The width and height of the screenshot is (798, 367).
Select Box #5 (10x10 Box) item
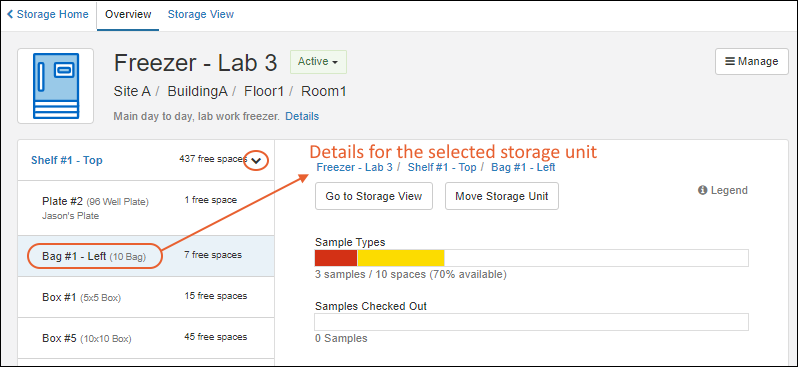pyautogui.click(x=146, y=338)
